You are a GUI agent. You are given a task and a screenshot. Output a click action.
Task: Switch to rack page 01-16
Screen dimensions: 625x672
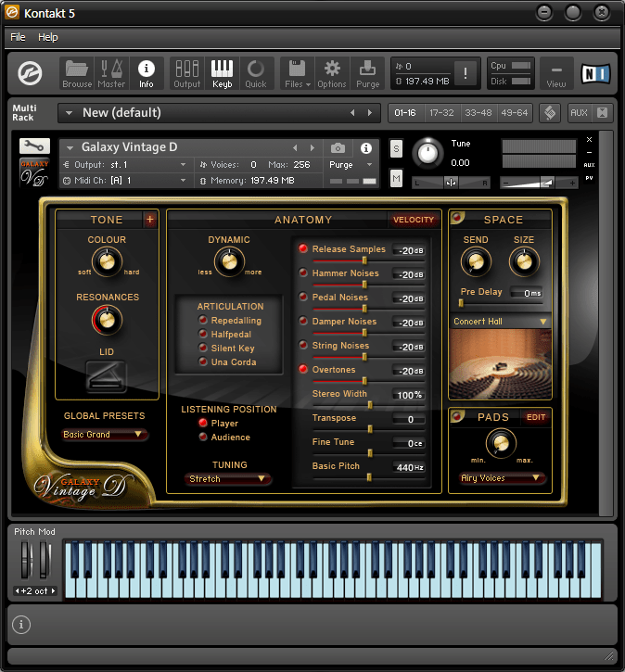405,113
